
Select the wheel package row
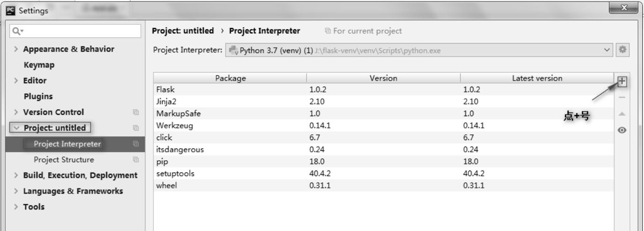[x=384, y=186]
